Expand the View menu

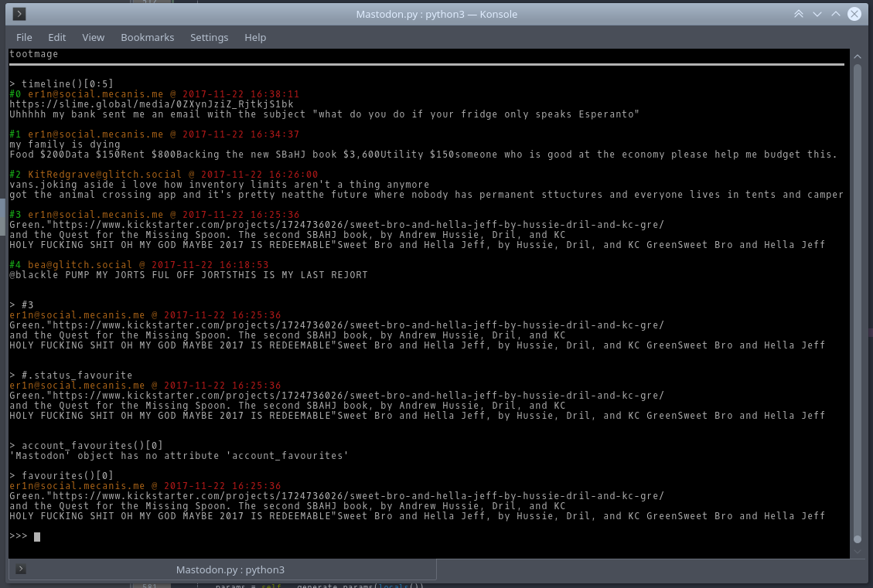point(93,37)
